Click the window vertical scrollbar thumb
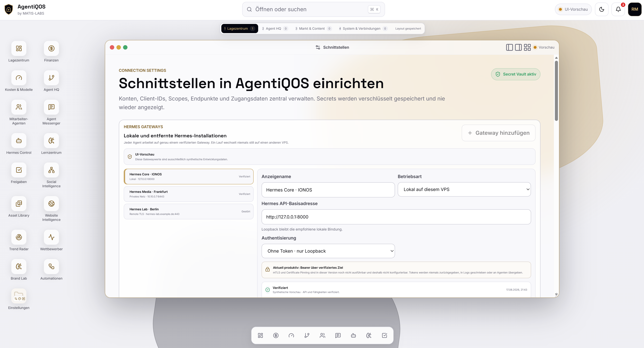Screen dimensions: 644x348 [x=556, y=90]
